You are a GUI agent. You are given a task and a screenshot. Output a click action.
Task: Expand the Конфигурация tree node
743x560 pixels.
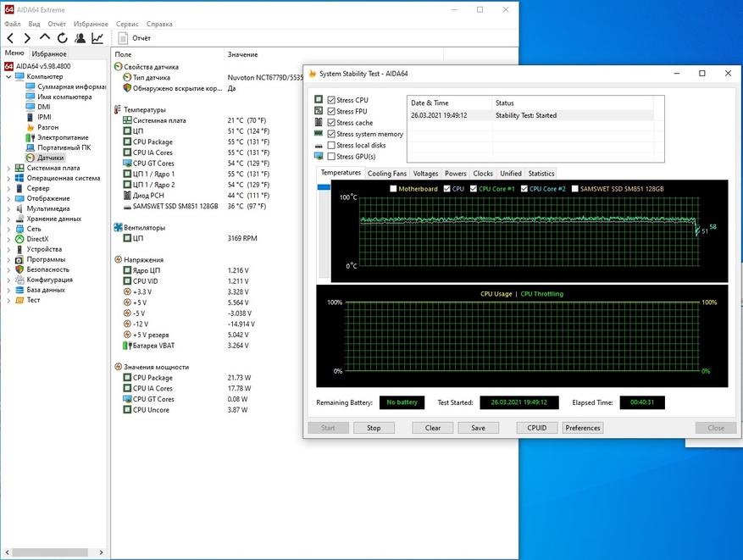pyautogui.click(x=8, y=280)
